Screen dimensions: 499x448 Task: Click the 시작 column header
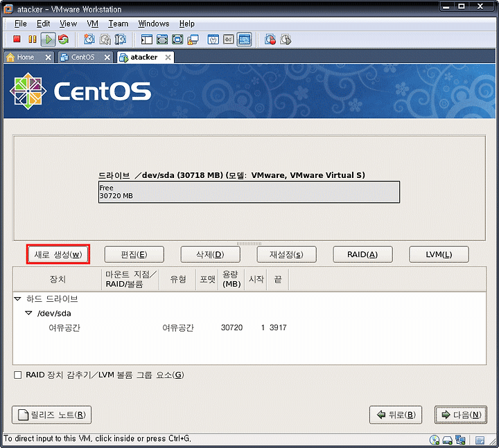256,280
